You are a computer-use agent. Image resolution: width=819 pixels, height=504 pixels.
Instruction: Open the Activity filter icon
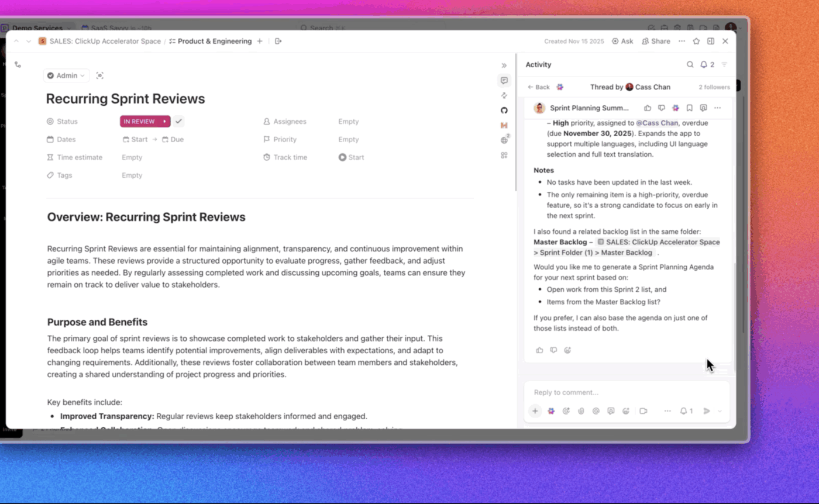coord(724,65)
